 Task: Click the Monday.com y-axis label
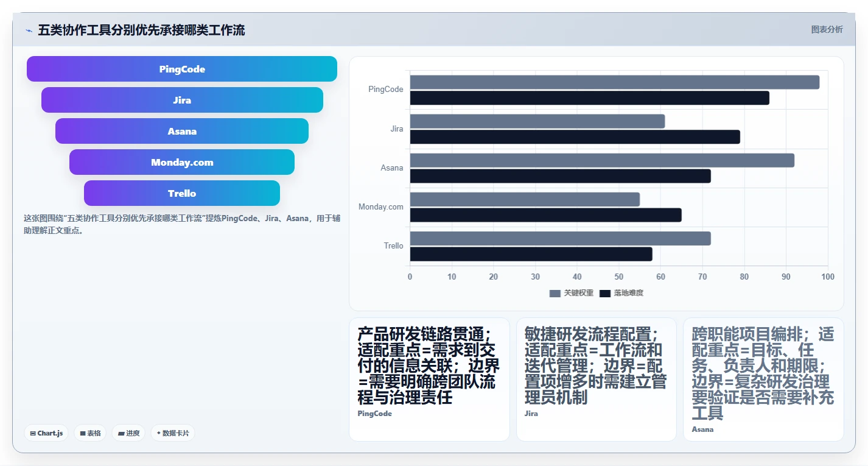coord(381,207)
